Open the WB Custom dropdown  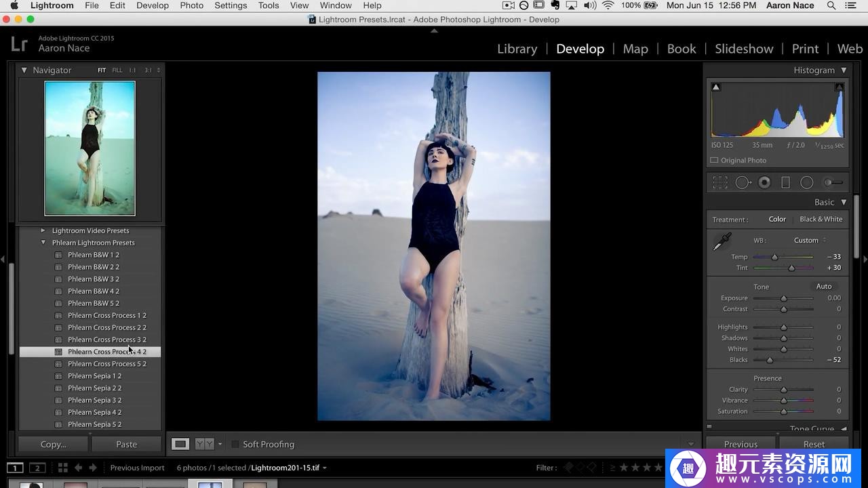pyautogui.click(x=810, y=240)
